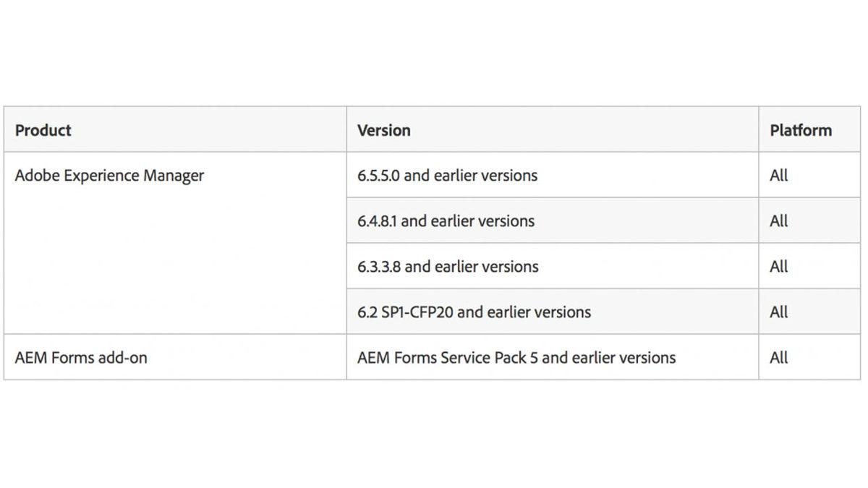This screenshot has height=488, width=868.
Task: Select the Adobe Experience Manager product cell
Action: tap(109, 176)
